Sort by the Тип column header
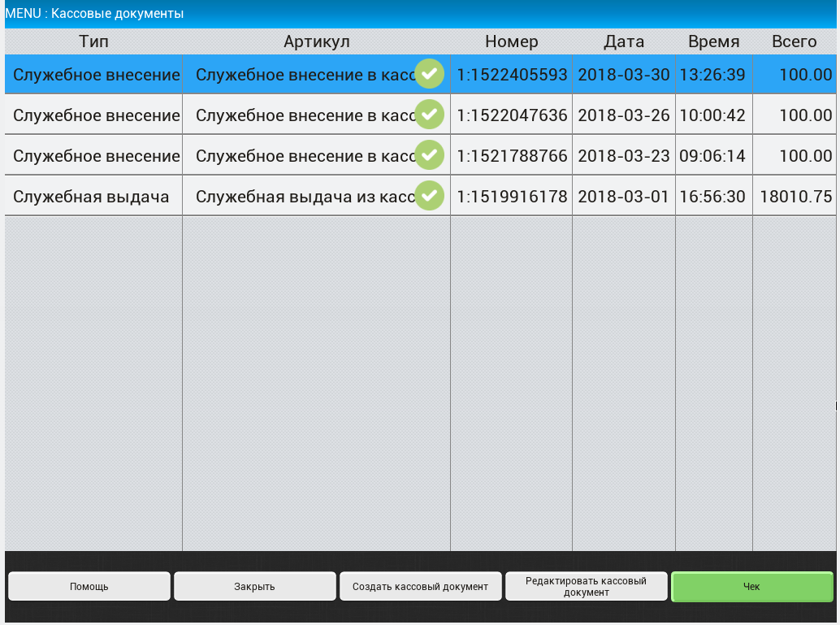 pyautogui.click(x=93, y=41)
